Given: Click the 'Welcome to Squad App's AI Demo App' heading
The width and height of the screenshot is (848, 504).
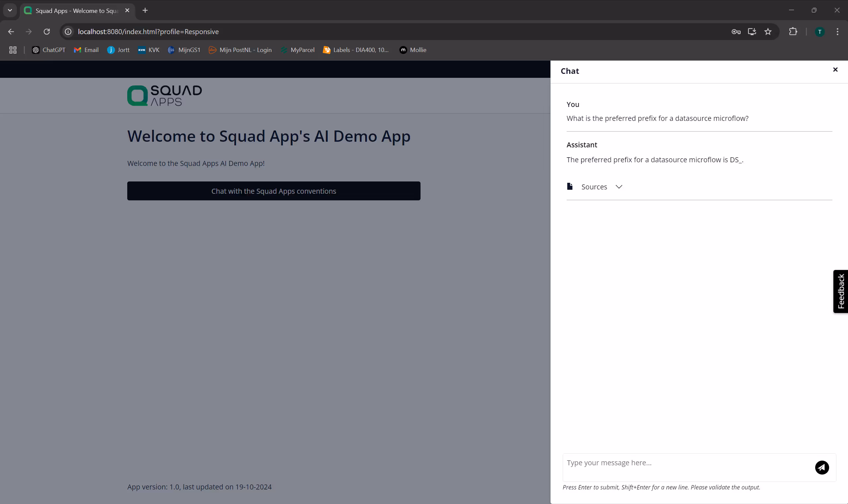Looking at the screenshot, I should point(269,136).
